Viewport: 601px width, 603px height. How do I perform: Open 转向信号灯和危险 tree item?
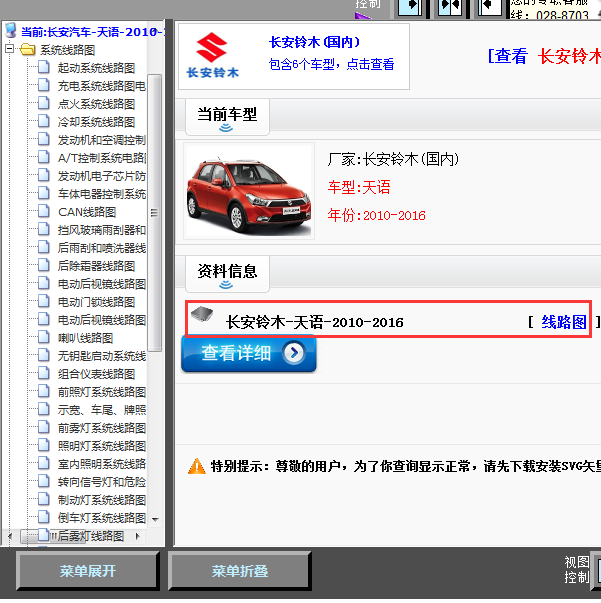pos(102,482)
